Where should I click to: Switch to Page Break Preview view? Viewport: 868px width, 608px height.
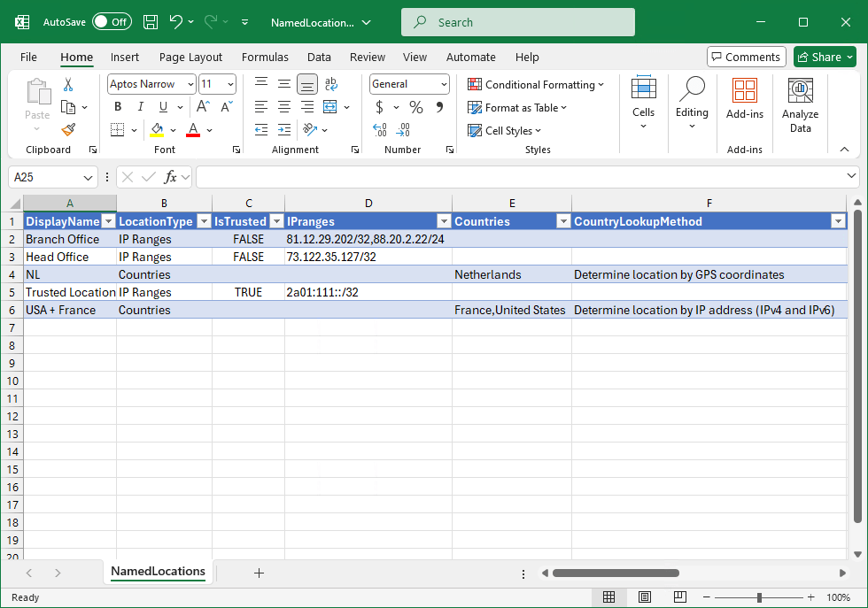(679, 597)
